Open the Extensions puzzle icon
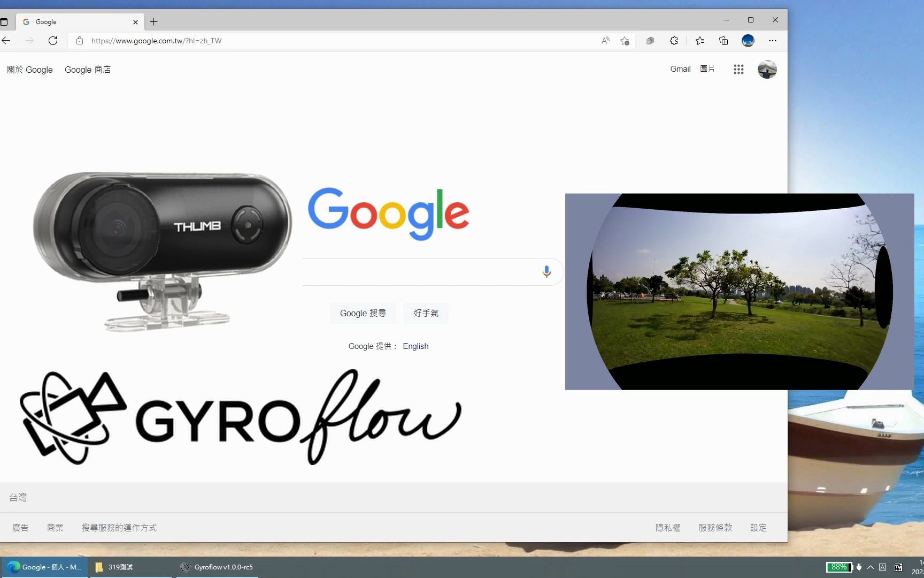The image size is (924, 578). click(x=674, y=41)
